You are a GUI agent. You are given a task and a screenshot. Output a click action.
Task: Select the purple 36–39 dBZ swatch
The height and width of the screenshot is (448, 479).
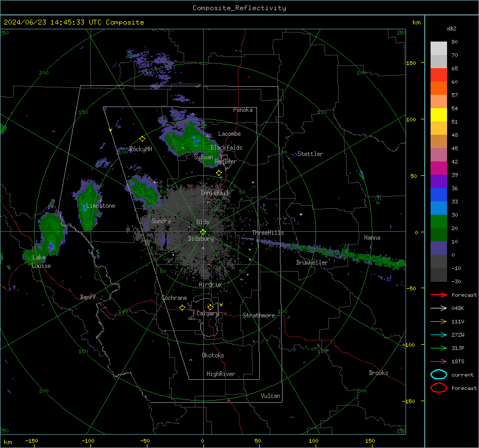439,181
